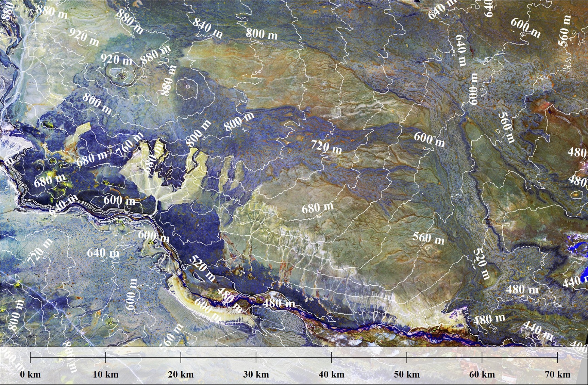Select the tick mark above 70 km
The image size is (588, 385).
[557, 357]
